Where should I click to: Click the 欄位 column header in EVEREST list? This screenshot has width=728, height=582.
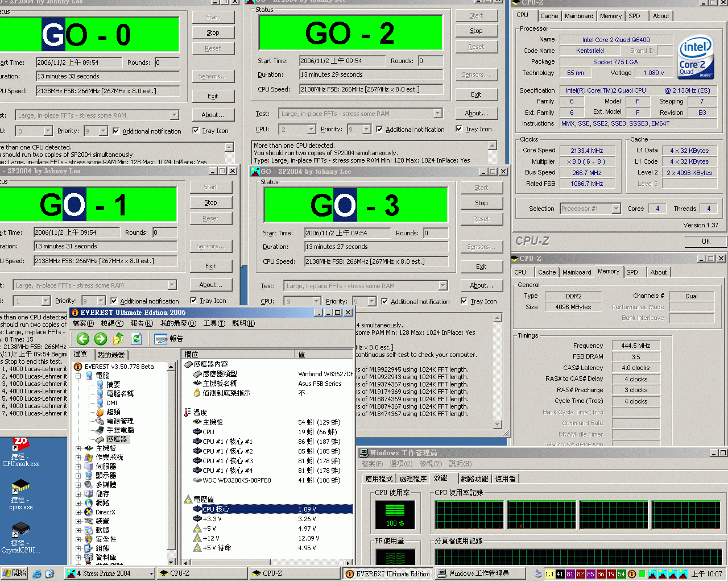[x=238, y=354]
